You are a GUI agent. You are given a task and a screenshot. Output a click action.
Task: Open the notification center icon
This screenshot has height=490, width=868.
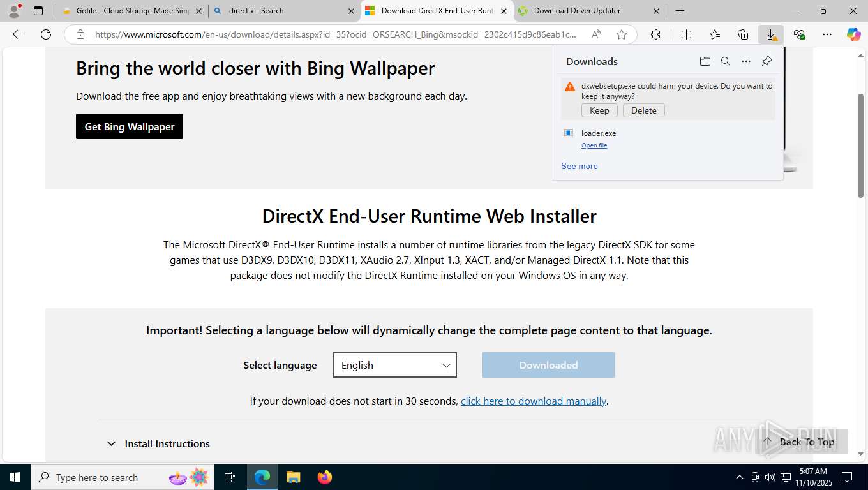point(847,477)
